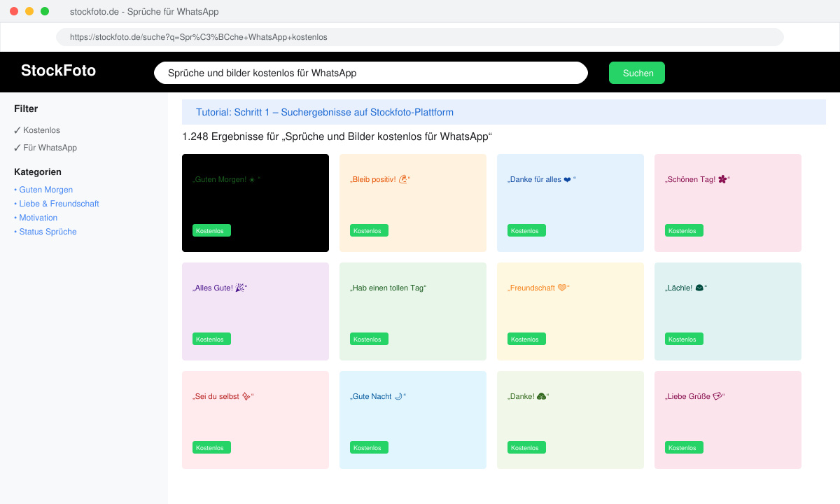Click the 1.248 Ergebnisse result count text
This screenshot has width=840, height=504.
[337, 136]
